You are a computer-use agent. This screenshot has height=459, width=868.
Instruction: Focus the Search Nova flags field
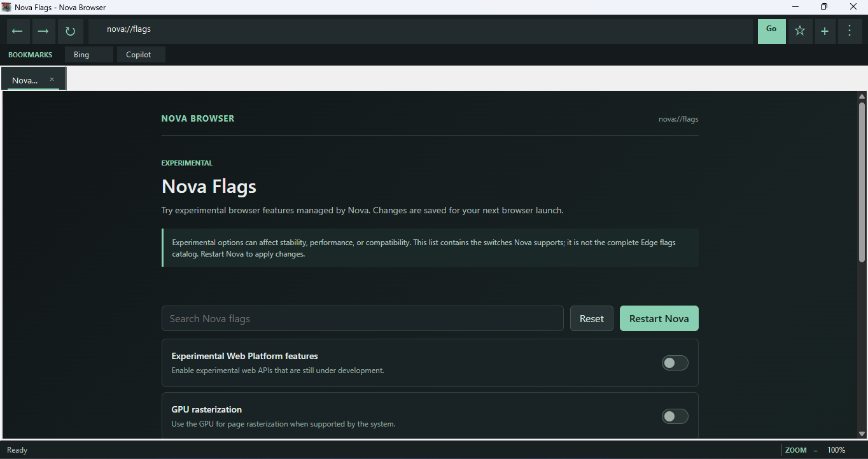click(362, 318)
